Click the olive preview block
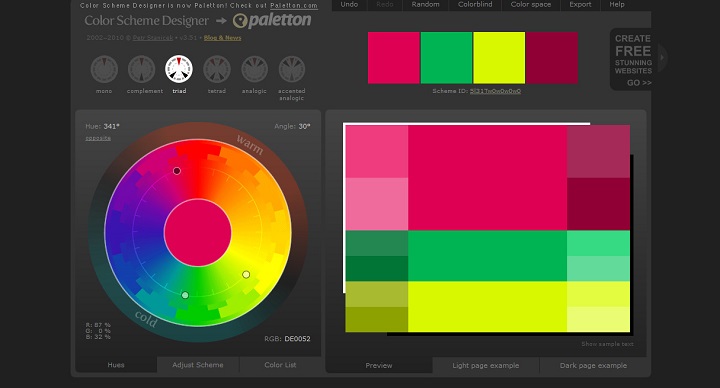720x388 pixels. tap(377, 319)
